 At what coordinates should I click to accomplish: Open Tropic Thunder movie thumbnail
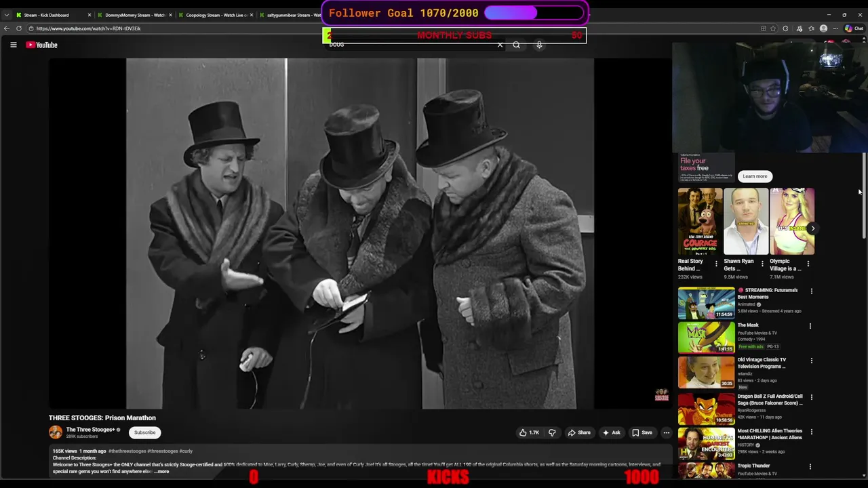point(706,471)
